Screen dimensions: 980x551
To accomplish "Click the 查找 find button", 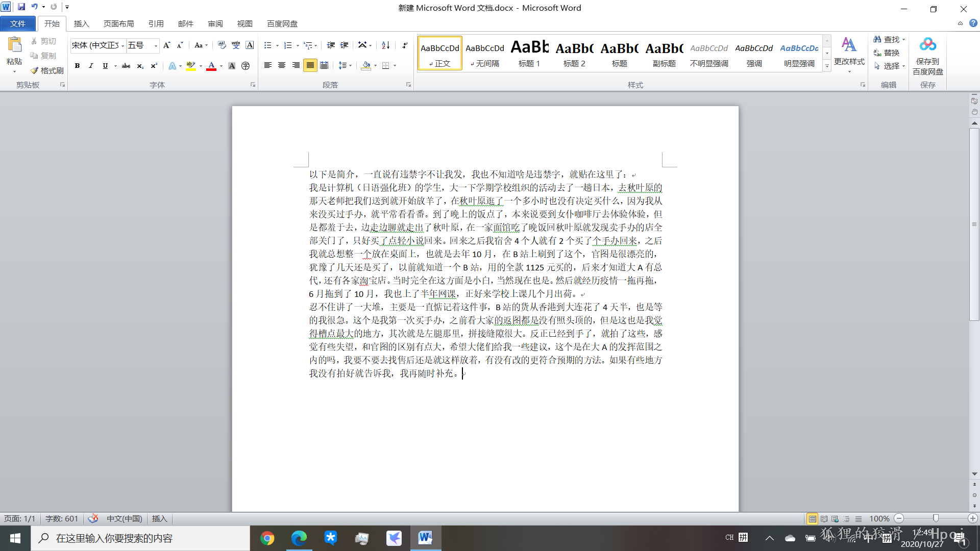I will [x=888, y=39].
